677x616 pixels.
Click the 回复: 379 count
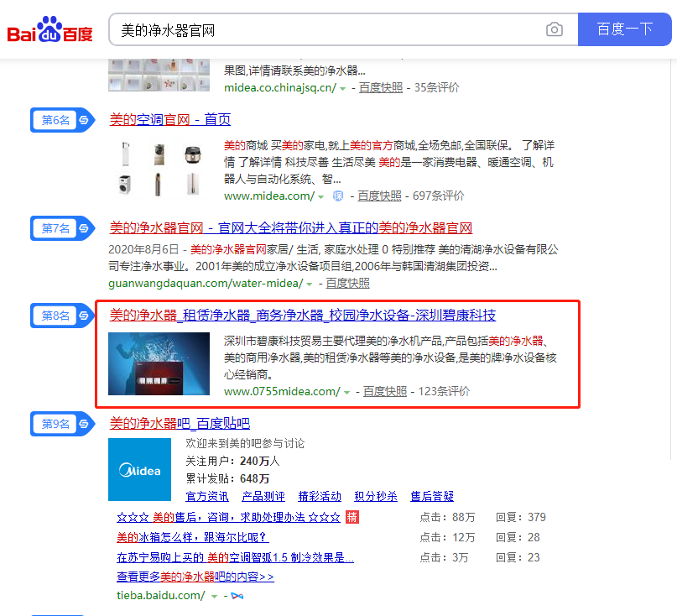click(521, 517)
